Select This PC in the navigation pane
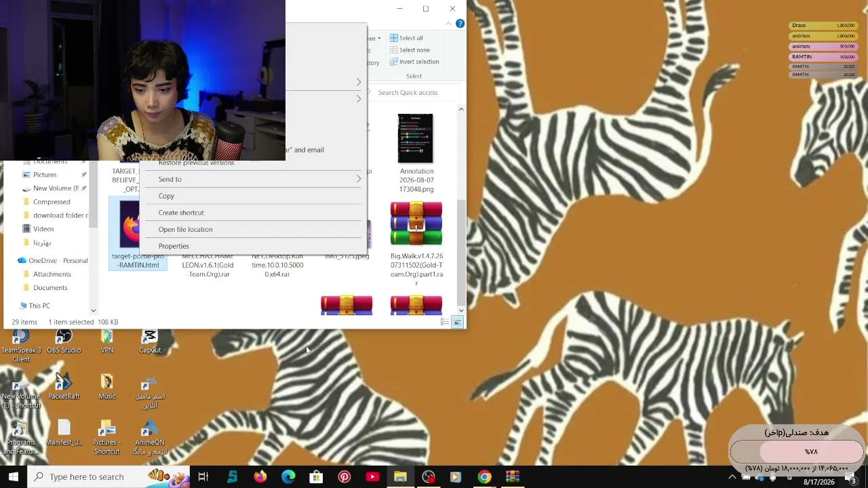Viewport: 868px width, 488px height. pyautogui.click(x=39, y=306)
